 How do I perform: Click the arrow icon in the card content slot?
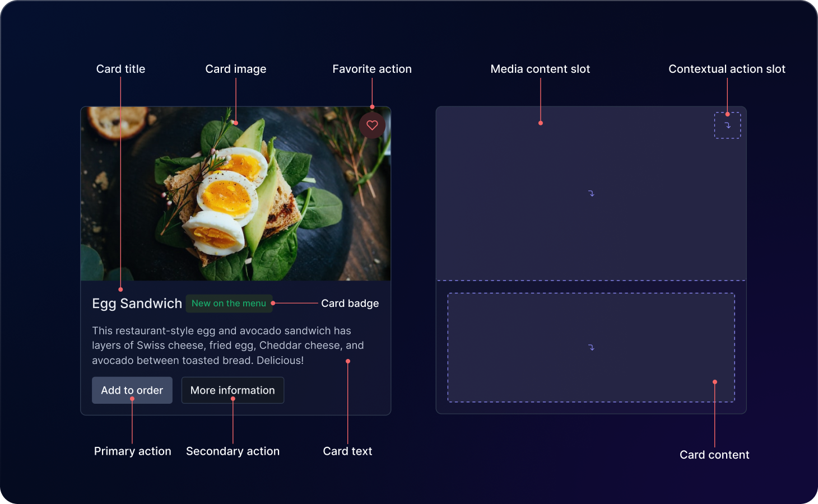(591, 347)
